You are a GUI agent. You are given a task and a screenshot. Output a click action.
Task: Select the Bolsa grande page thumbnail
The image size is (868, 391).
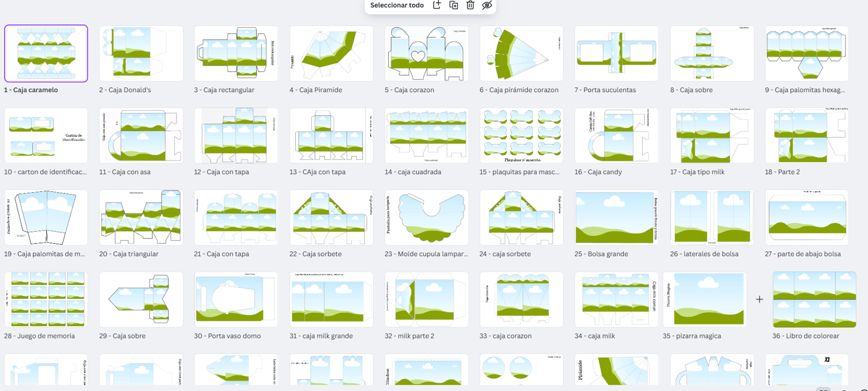[x=617, y=217]
